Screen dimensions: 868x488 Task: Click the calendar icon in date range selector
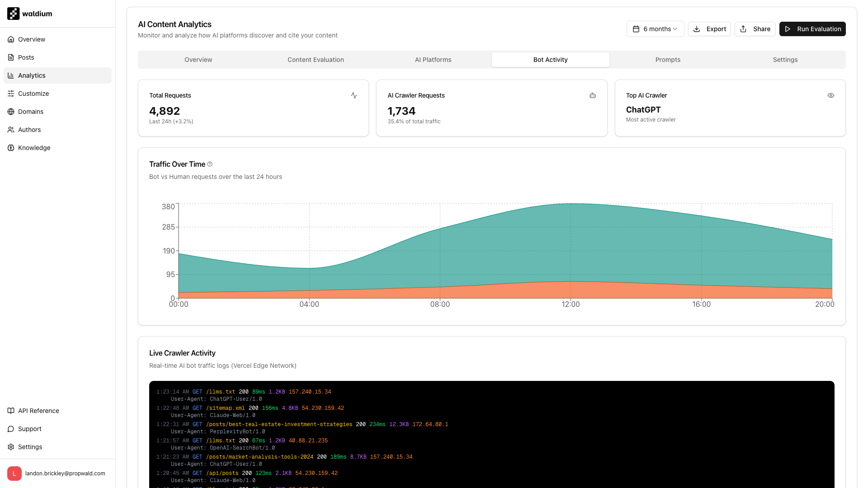coord(636,29)
